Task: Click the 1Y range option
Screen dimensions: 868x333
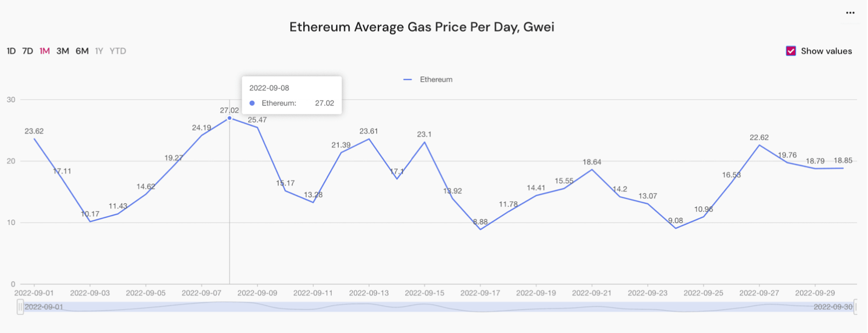Action: pos(99,51)
